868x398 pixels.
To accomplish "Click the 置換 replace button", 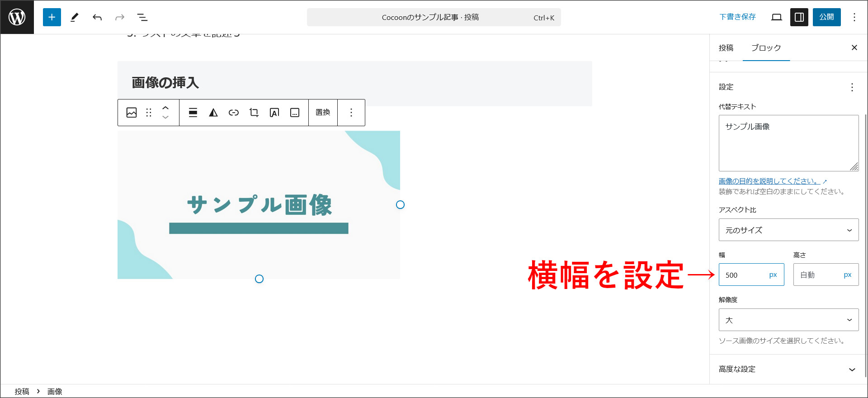I will point(323,113).
